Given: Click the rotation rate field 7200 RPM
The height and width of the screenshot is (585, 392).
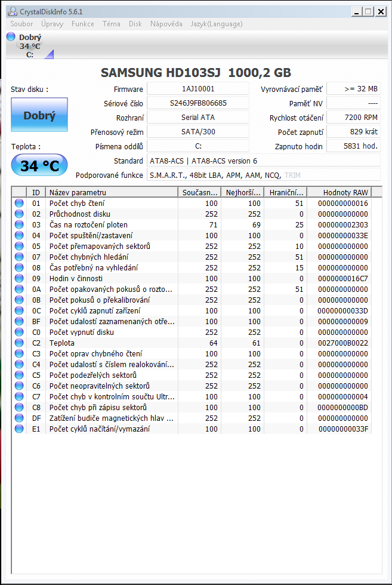Looking at the screenshot, I should [x=354, y=118].
